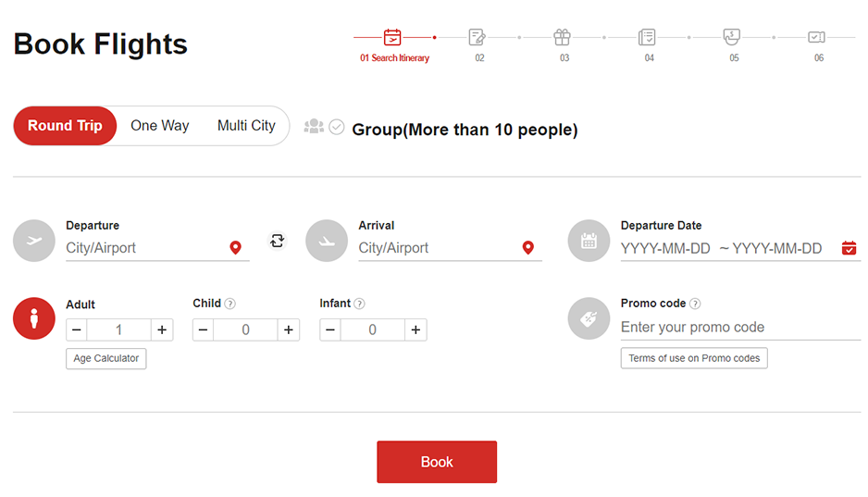Click the arrival location pin icon

tap(527, 248)
